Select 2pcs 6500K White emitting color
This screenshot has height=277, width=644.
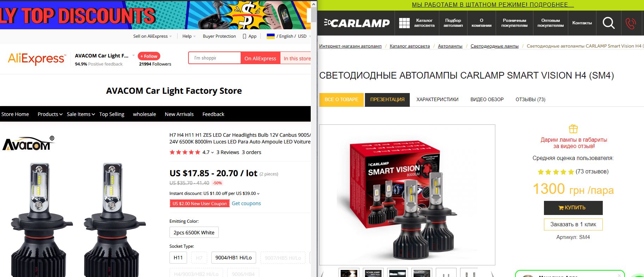click(194, 233)
